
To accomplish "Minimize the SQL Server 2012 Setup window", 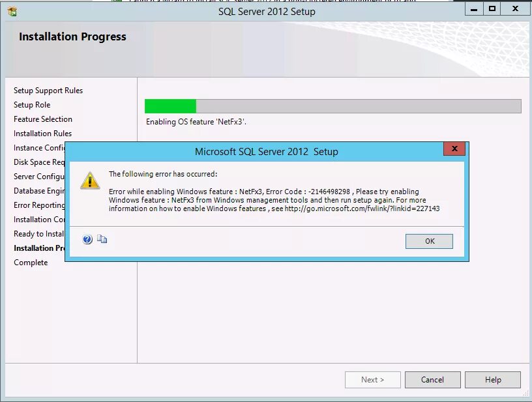I will 474,9.
